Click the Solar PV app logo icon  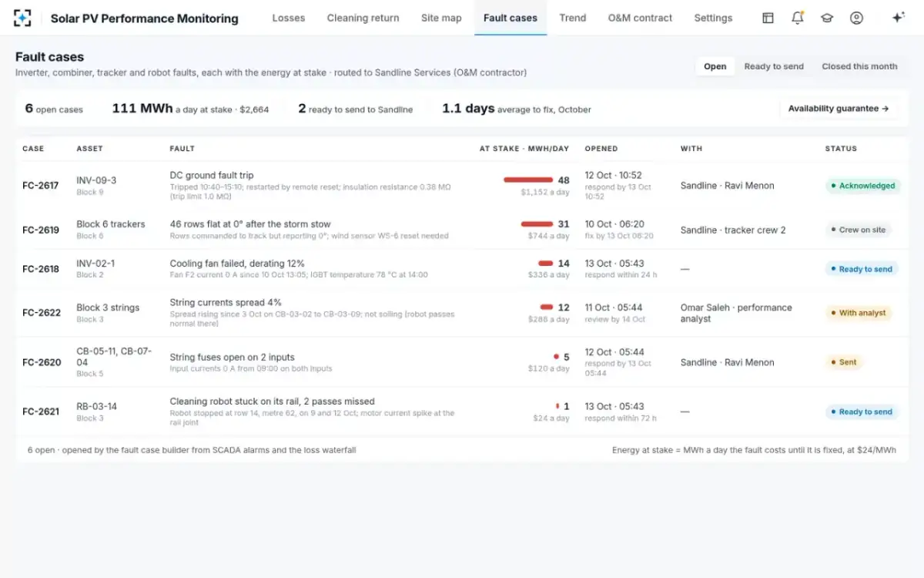click(23, 18)
